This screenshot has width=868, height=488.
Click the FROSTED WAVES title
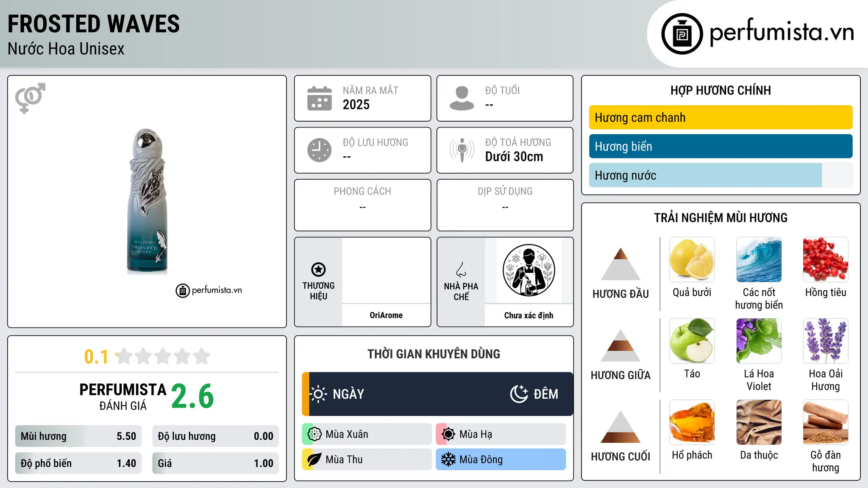coord(94,24)
